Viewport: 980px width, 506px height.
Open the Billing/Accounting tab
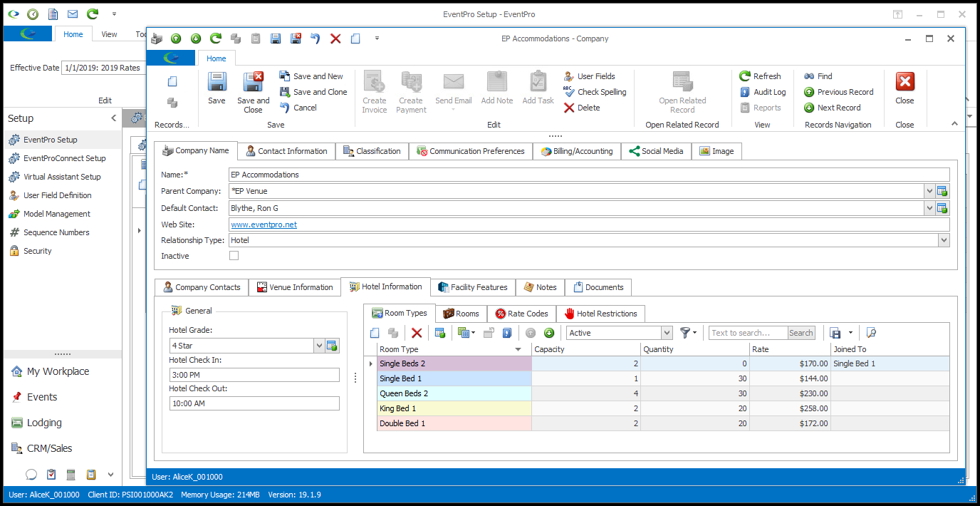576,151
